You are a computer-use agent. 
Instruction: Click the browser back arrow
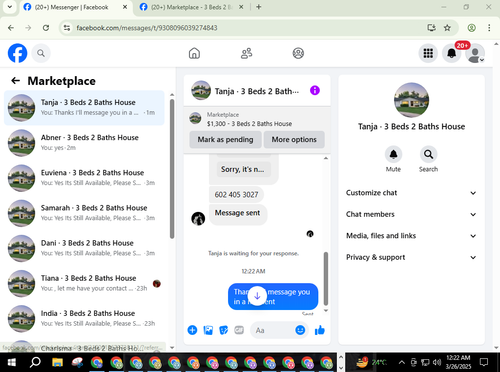tap(11, 28)
